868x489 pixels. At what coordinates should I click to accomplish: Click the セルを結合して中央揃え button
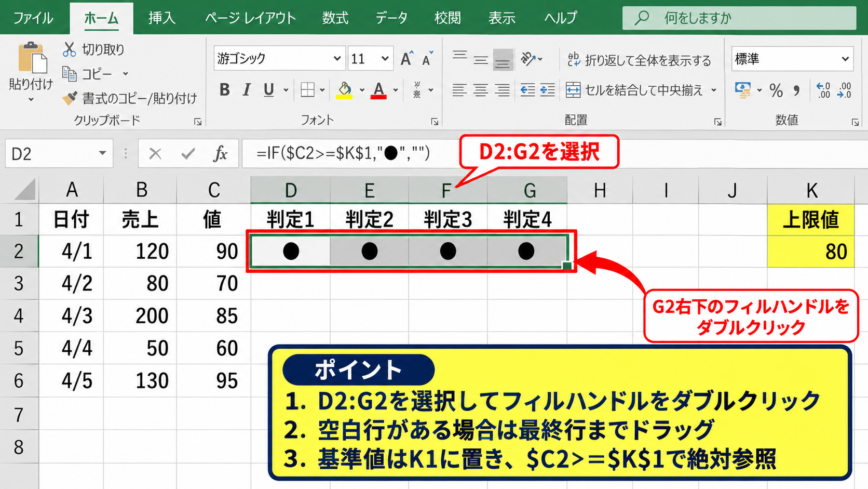coord(634,90)
